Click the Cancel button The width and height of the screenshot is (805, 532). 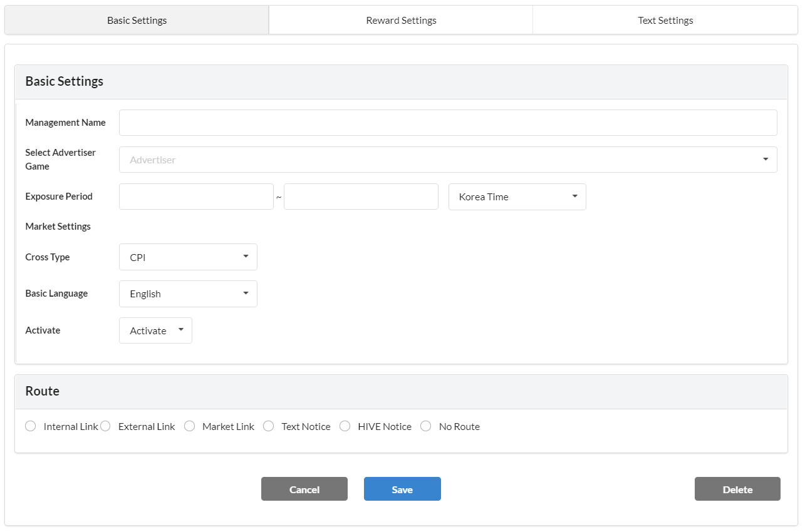pyautogui.click(x=304, y=489)
